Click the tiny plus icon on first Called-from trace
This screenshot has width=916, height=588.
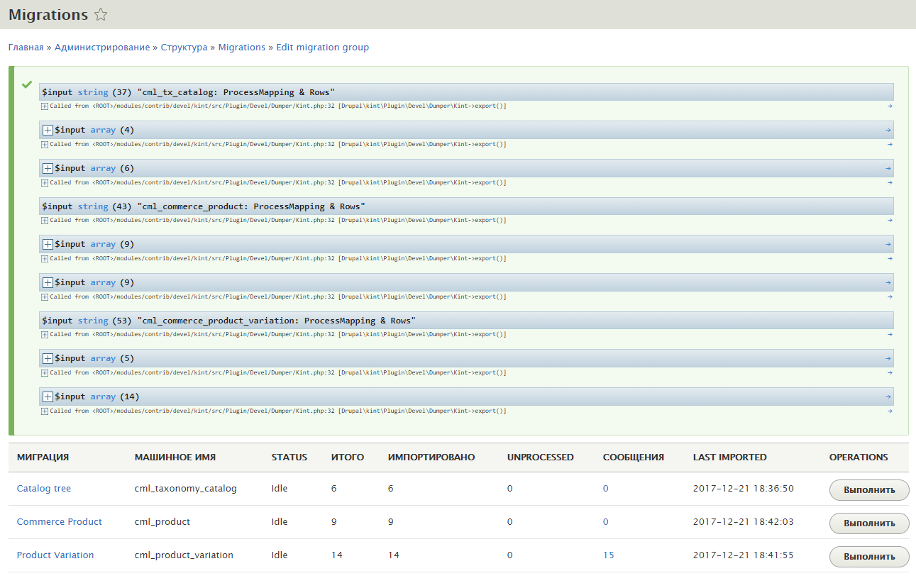44,105
